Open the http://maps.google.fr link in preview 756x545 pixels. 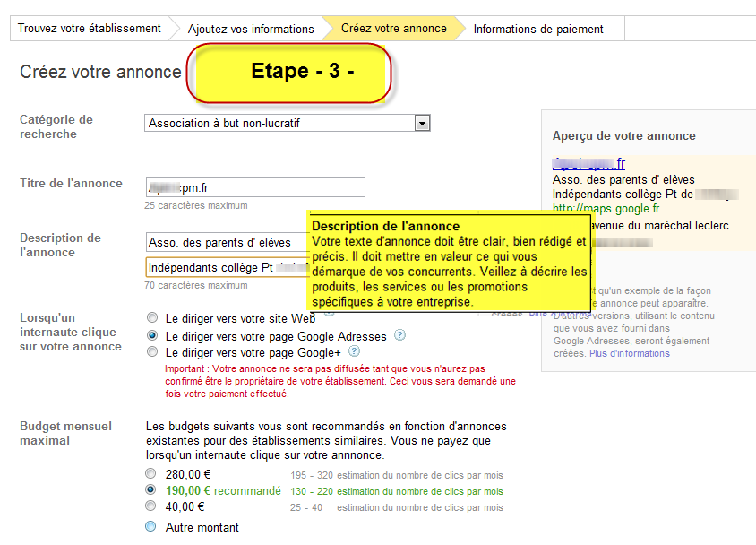(x=606, y=208)
